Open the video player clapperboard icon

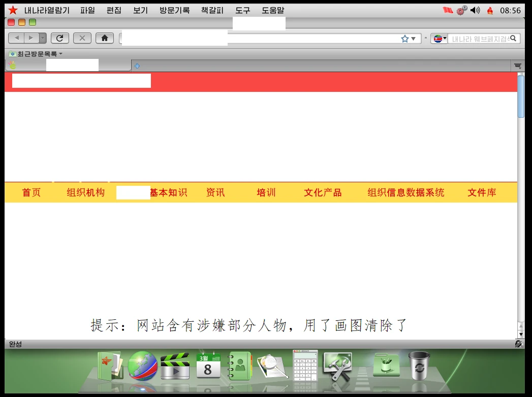point(175,366)
